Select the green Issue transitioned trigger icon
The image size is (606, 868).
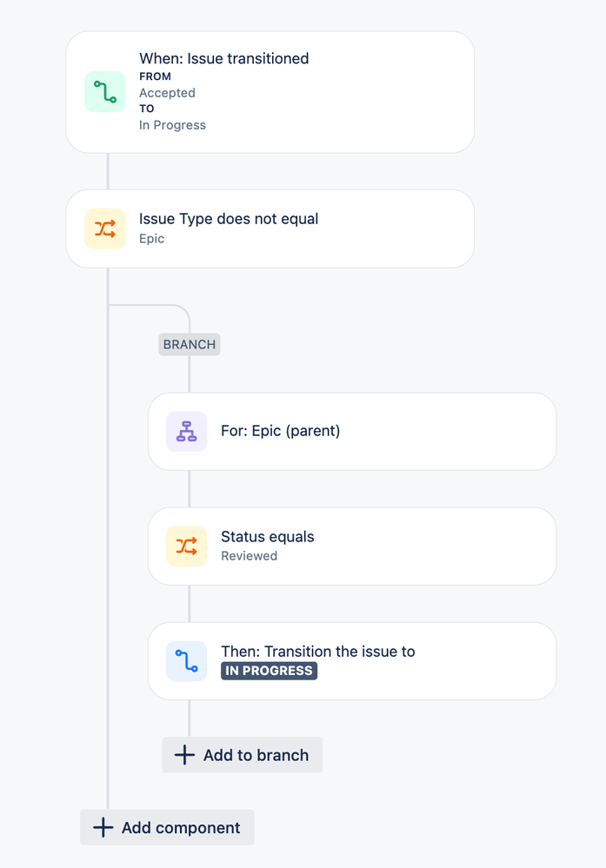click(104, 91)
